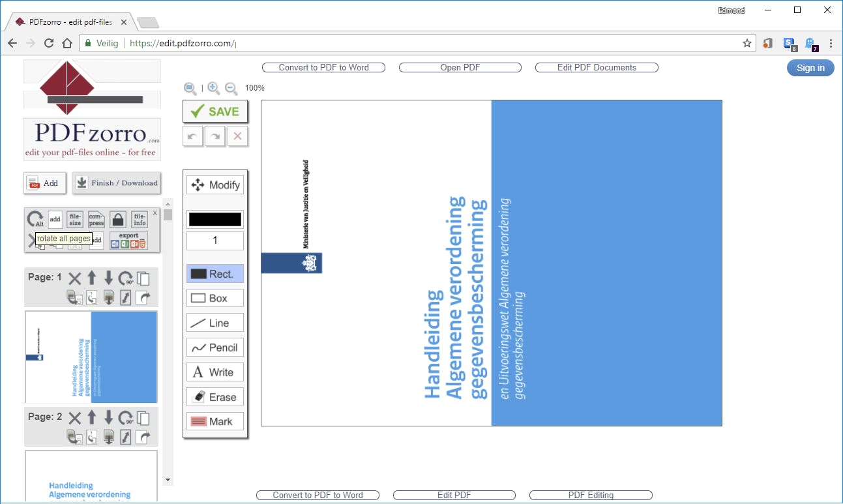Rotate Page 2 by 90 degrees
Image resolution: width=843 pixels, height=504 pixels.
(x=126, y=419)
